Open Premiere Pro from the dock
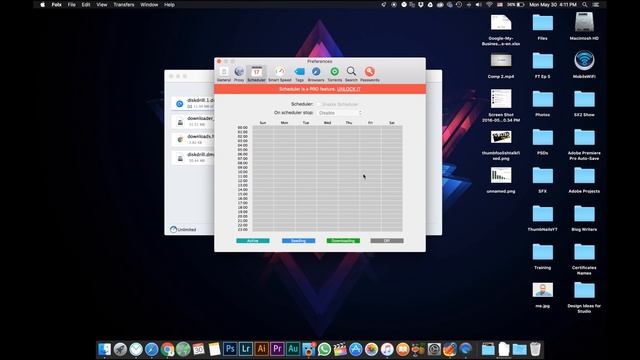 (x=277, y=349)
